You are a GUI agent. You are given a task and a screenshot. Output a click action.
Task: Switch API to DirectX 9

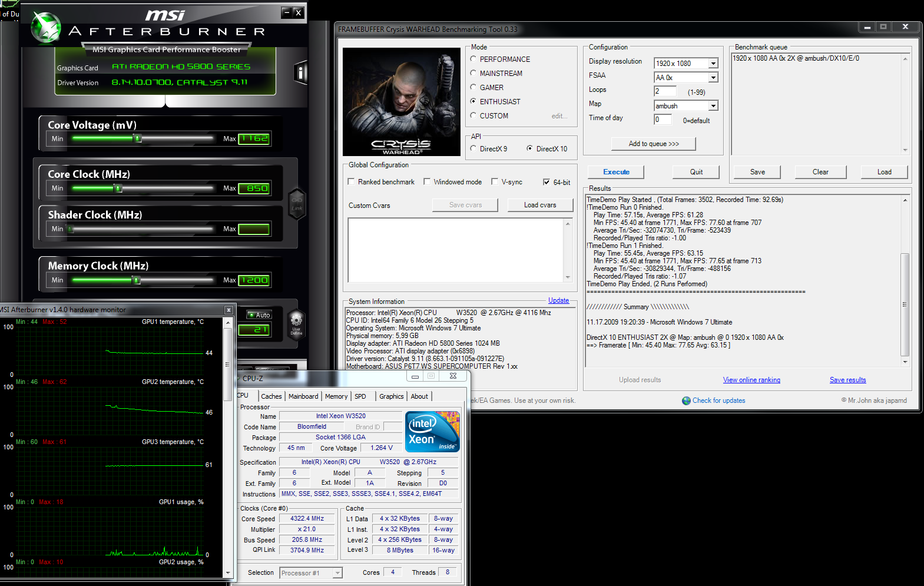[x=473, y=148]
